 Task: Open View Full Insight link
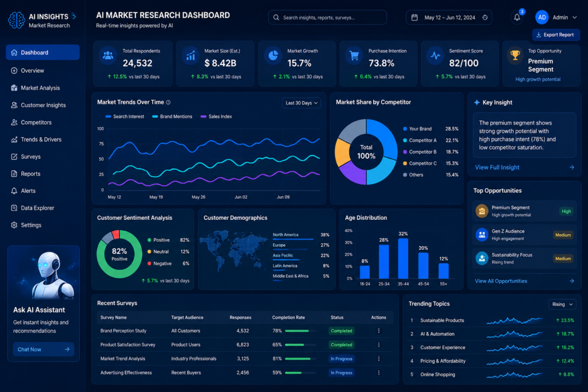point(497,168)
